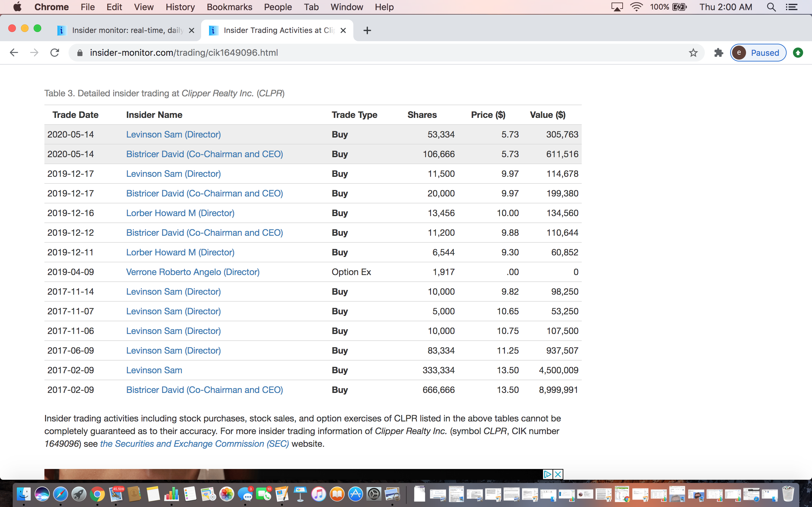Image resolution: width=812 pixels, height=507 pixels.
Task: Click the browser back arrow
Action: click(x=14, y=53)
